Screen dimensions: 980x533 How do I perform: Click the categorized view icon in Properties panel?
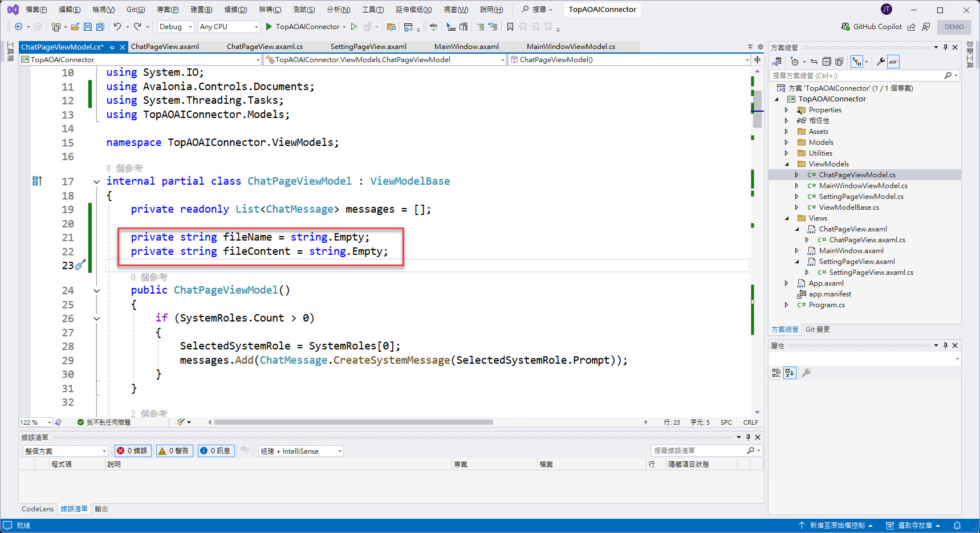click(776, 373)
